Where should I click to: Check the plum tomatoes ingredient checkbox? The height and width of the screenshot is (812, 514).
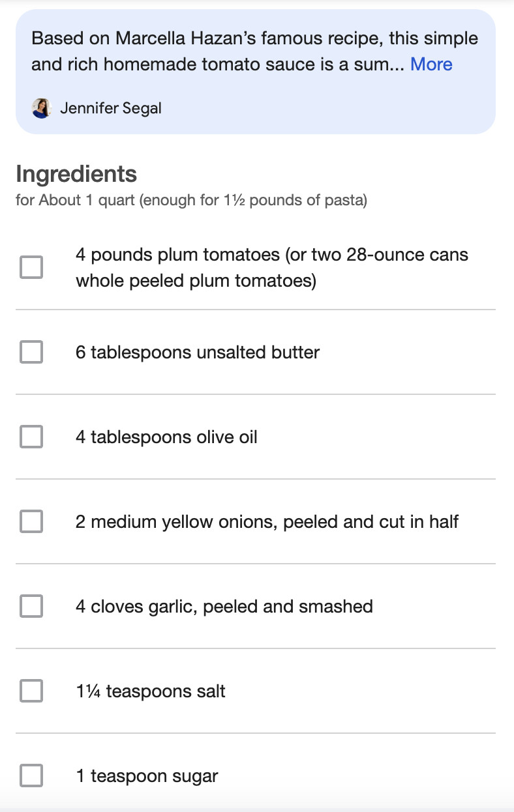tap(31, 267)
